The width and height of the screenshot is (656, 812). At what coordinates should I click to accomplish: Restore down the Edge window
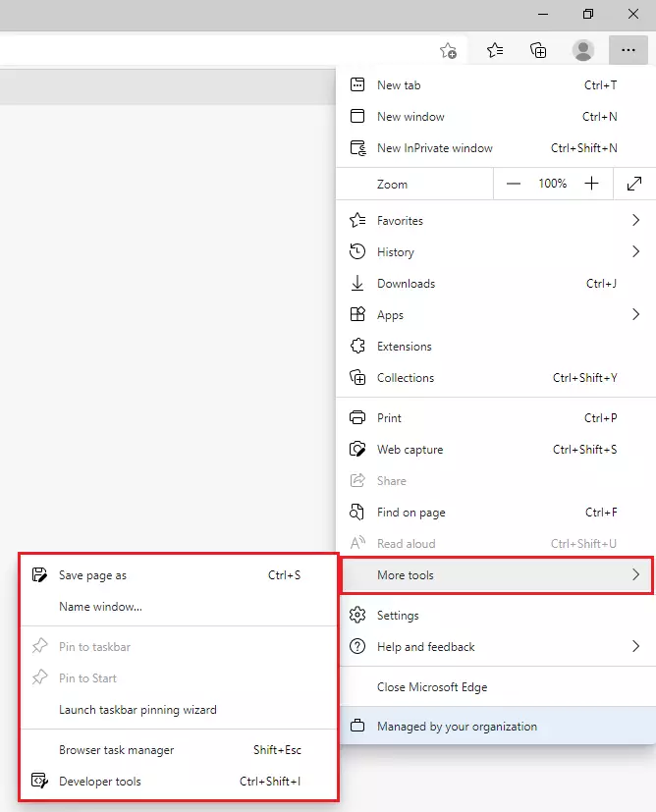[x=588, y=14]
